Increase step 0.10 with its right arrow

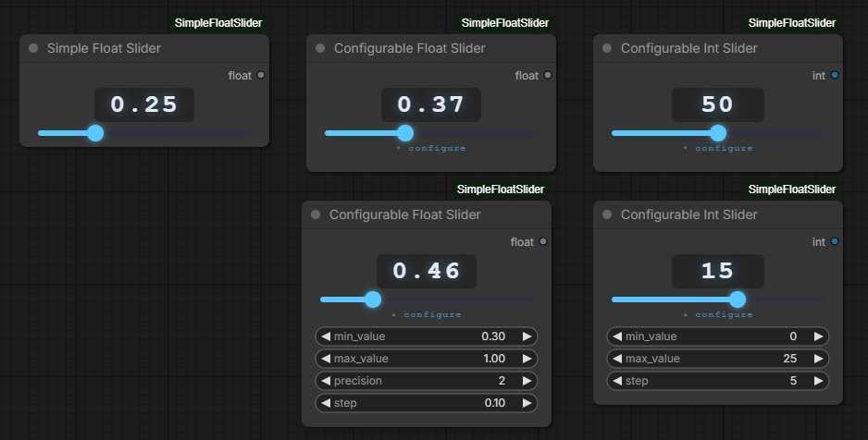527,403
